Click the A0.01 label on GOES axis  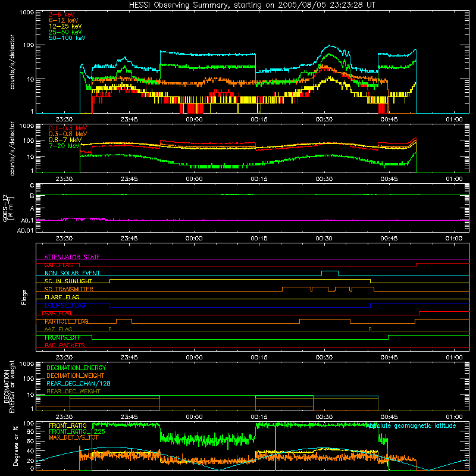tap(25, 230)
